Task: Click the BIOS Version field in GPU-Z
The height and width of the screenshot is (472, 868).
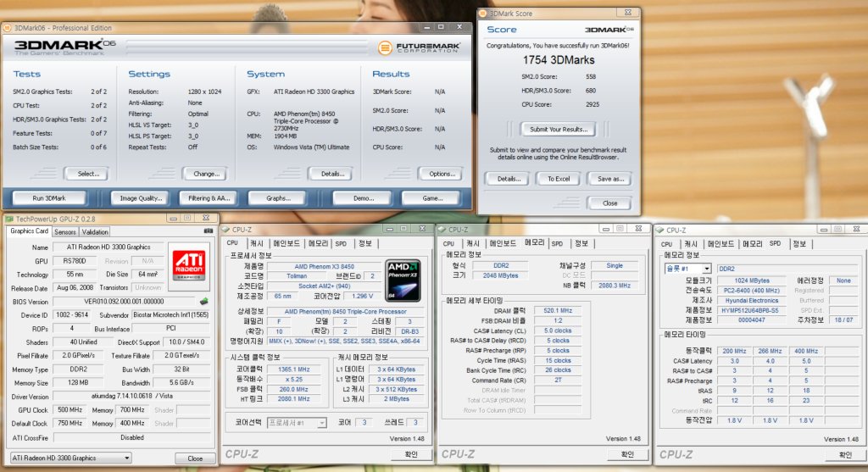Action: (124, 302)
